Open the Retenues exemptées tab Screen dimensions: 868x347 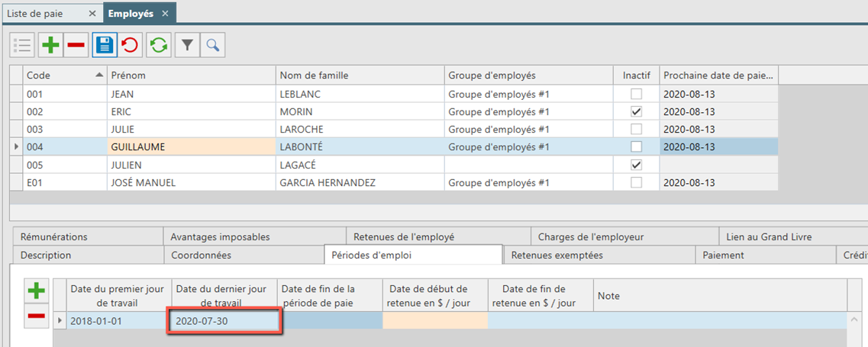599,255
